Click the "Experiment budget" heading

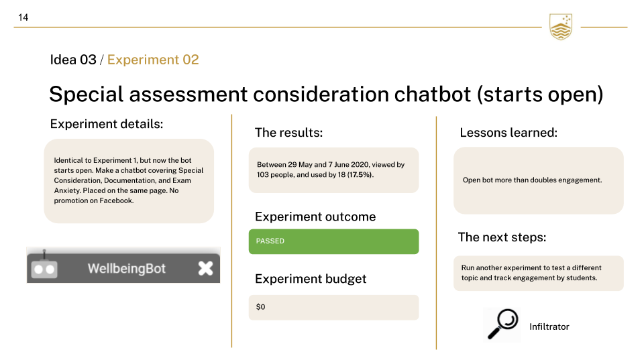311,279
